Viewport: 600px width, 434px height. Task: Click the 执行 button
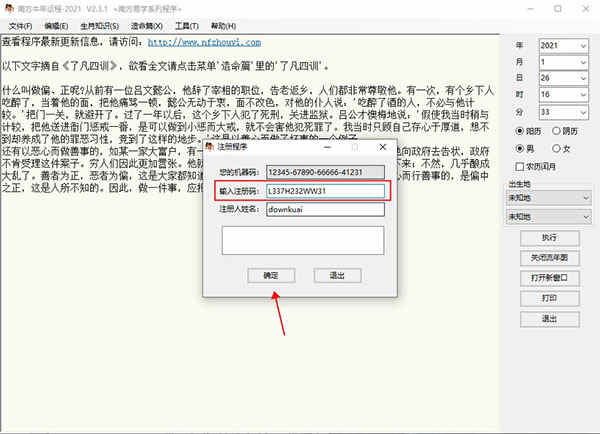pyautogui.click(x=549, y=238)
